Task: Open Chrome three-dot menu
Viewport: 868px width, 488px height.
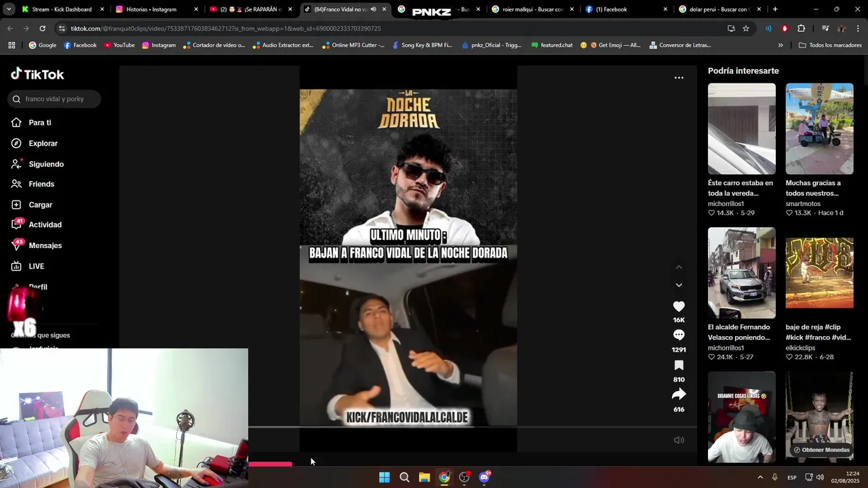Action: point(858,28)
